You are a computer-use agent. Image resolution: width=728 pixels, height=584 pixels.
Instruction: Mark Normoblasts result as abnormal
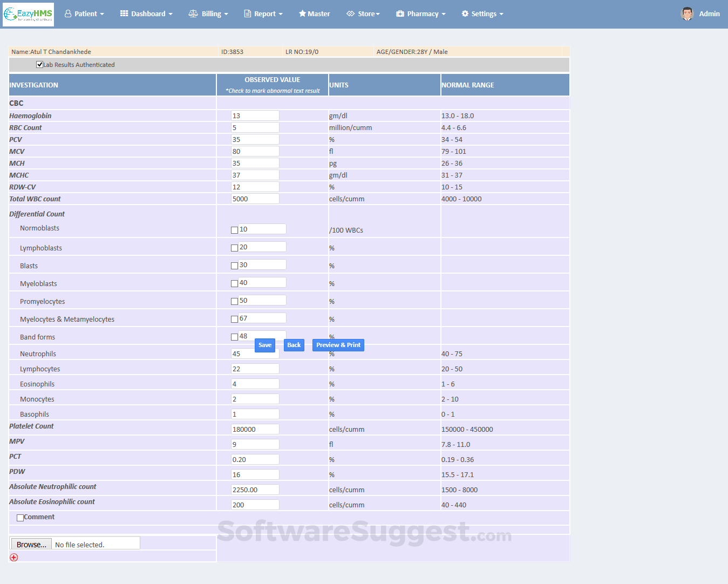tap(234, 230)
